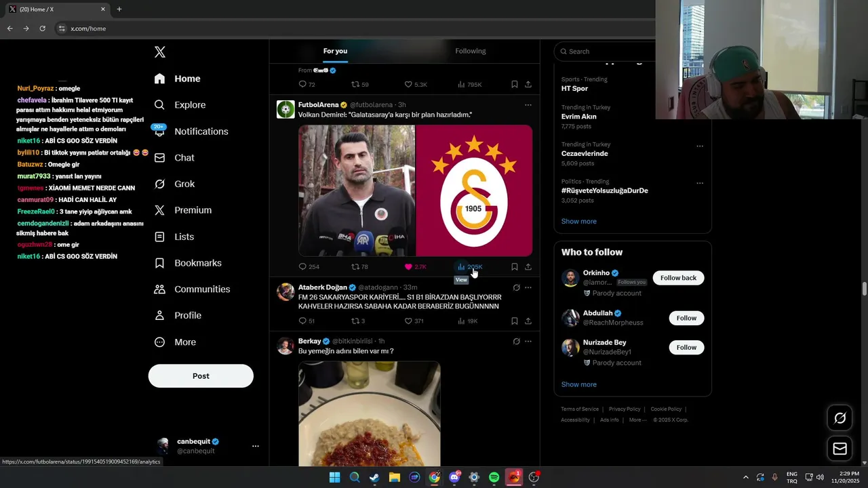This screenshot has width=868, height=488.
Task: Reply to the top post with 72 replies
Action: [307, 85]
